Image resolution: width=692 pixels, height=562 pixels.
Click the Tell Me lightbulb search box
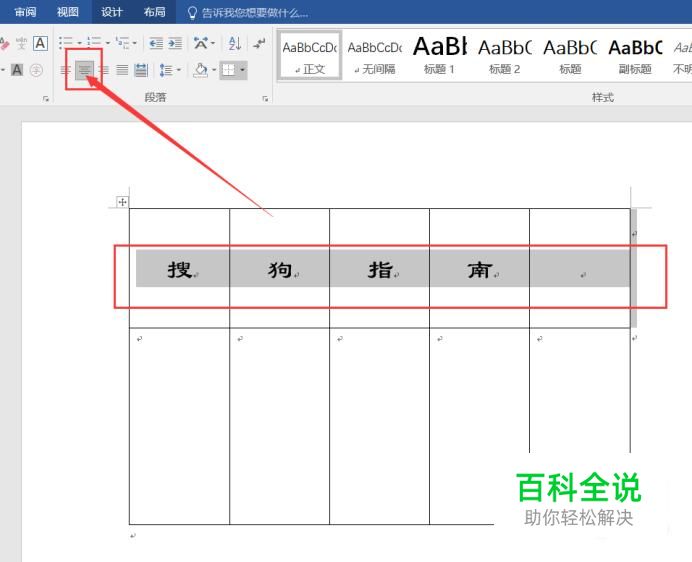pyautogui.click(x=247, y=13)
